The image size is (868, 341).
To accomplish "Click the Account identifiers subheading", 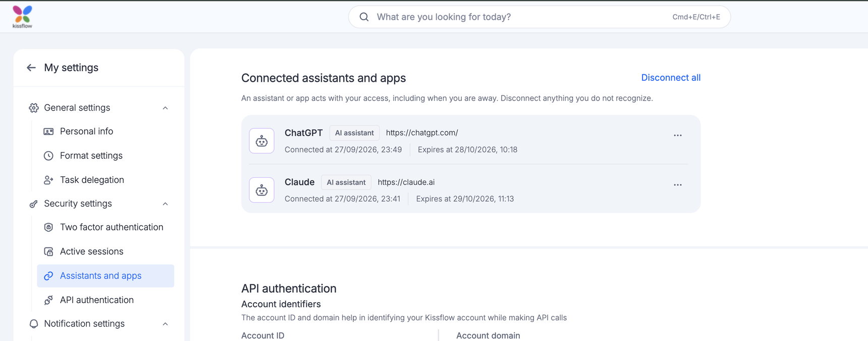I will (281, 304).
